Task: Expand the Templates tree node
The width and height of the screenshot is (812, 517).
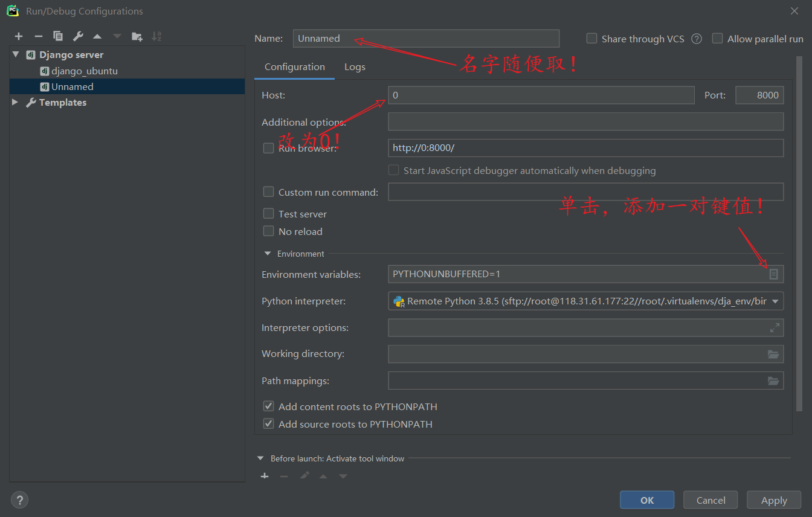Action: coord(16,103)
